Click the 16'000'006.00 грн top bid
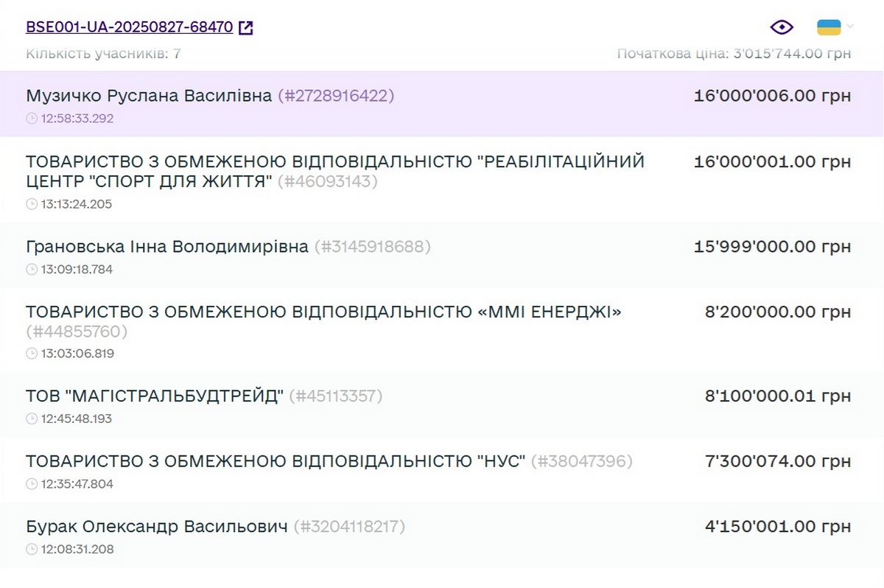 click(772, 96)
